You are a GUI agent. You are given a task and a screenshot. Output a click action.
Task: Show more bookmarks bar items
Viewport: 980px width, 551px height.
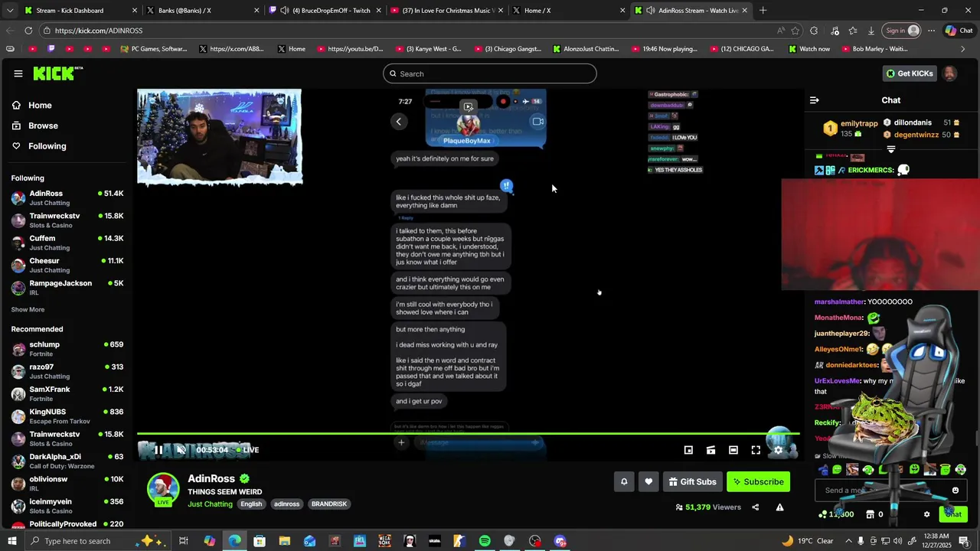963,49
